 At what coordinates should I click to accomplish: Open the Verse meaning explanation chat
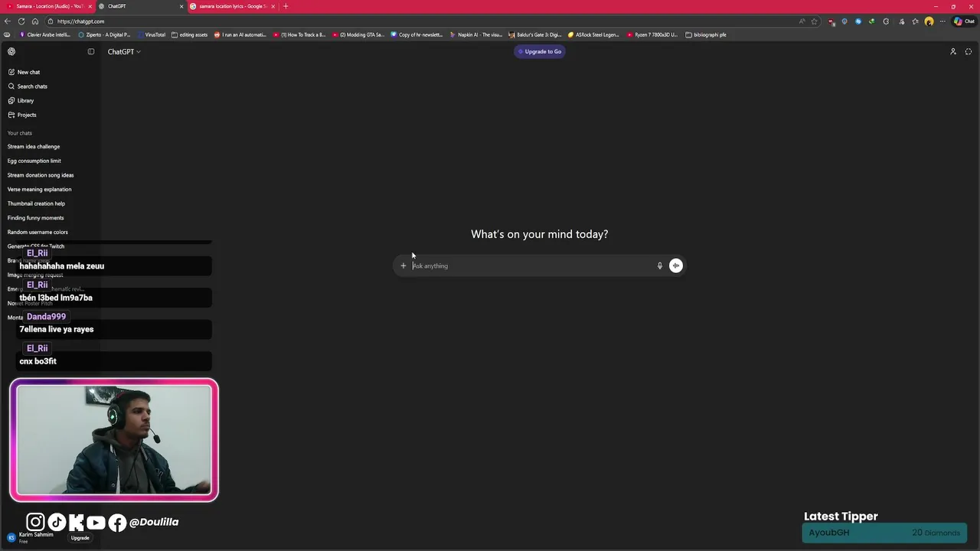39,189
